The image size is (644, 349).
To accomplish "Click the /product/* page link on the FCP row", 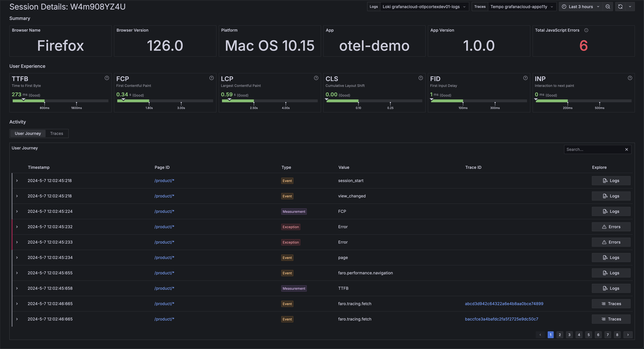I will click(x=164, y=211).
